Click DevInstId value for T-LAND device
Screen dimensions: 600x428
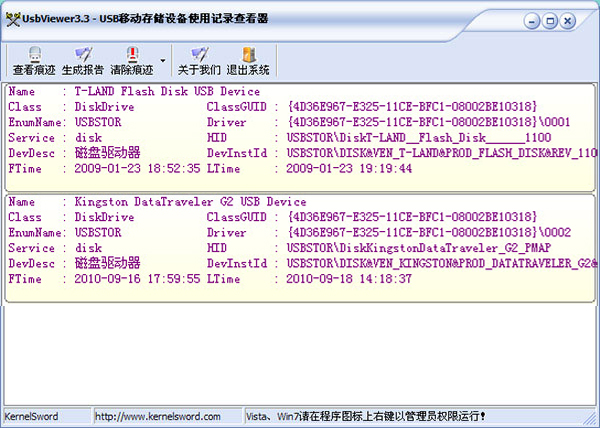pyautogui.click(x=442, y=153)
